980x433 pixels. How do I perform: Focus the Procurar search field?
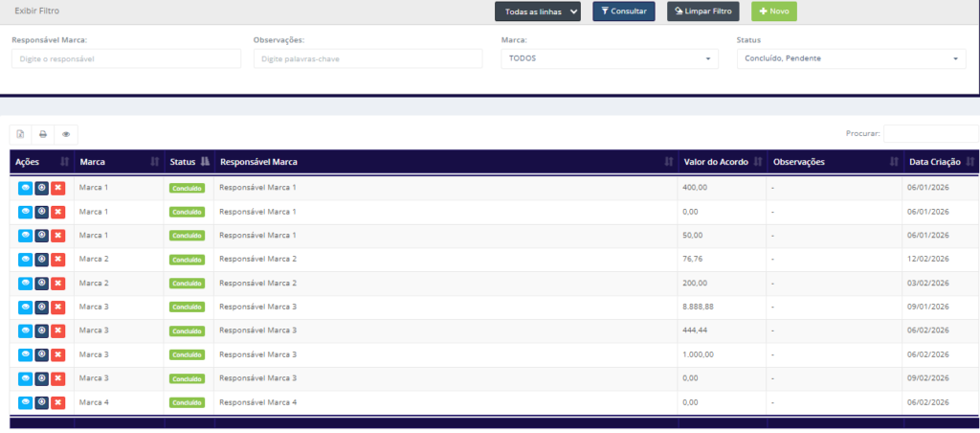click(930, 134)
